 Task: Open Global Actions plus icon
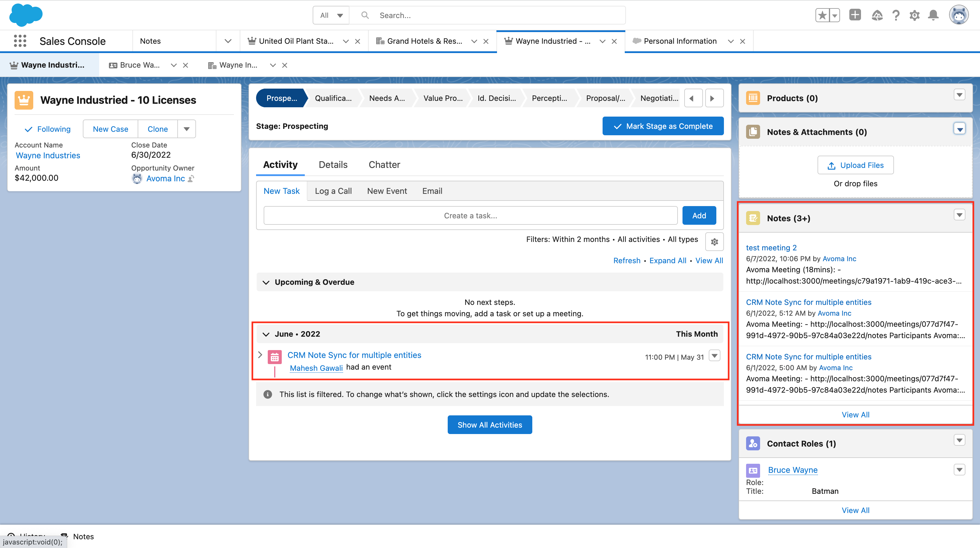click(x=855, y=15)
